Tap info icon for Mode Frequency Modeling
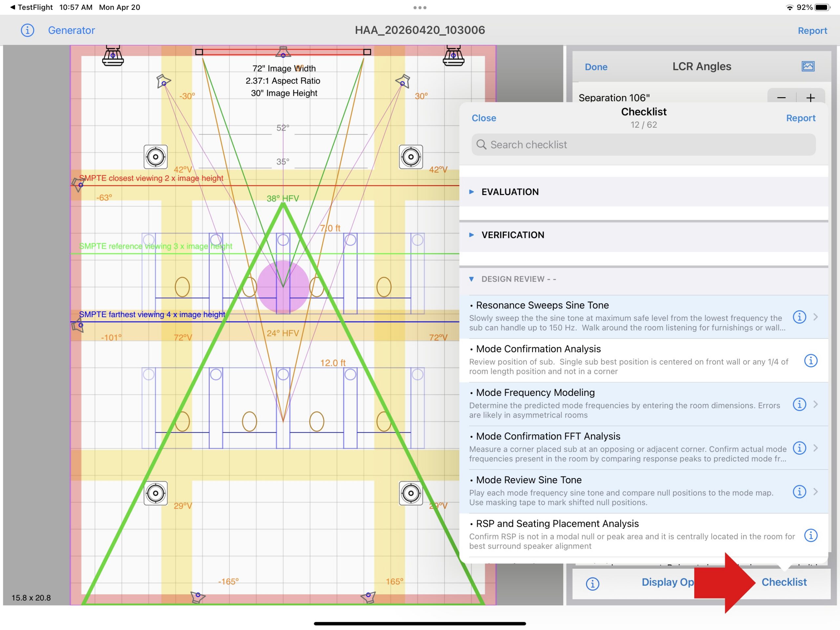 799,404
